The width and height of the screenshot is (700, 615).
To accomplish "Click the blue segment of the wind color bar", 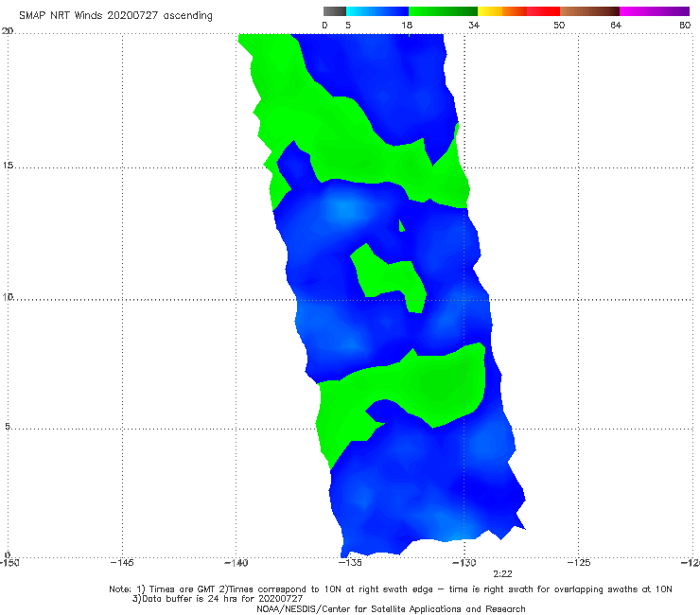I will pos(377,11).
